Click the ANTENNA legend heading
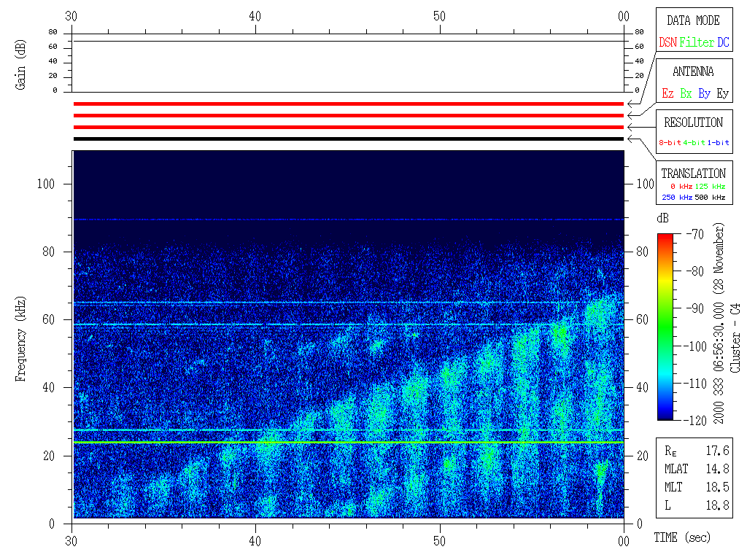Image resolution: width=747 pixels, height=560 pixels. pos(693,71)
